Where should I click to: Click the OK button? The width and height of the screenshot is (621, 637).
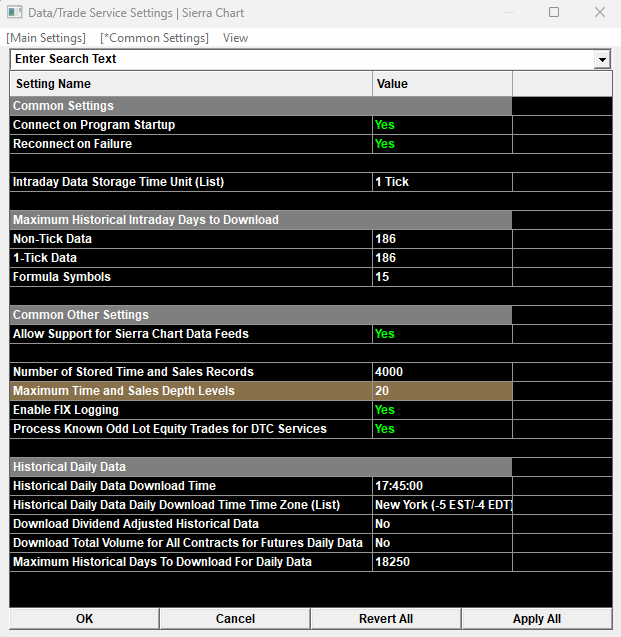pyautogui.click(x=84, y=619)
